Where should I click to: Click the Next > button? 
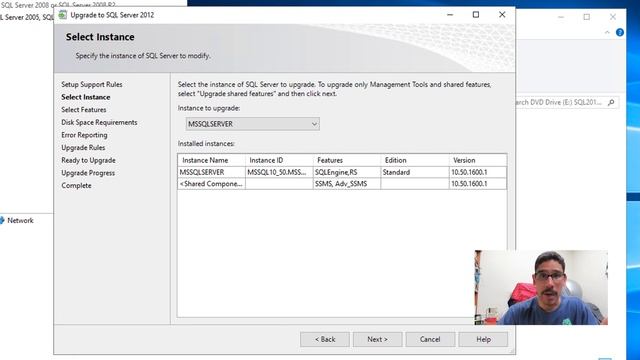(378, 339)
